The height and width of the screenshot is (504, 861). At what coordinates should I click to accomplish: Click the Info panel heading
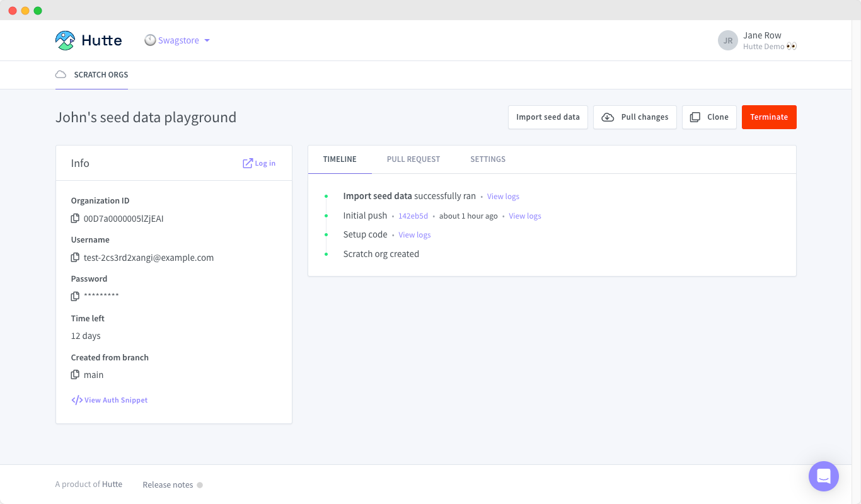80,163
